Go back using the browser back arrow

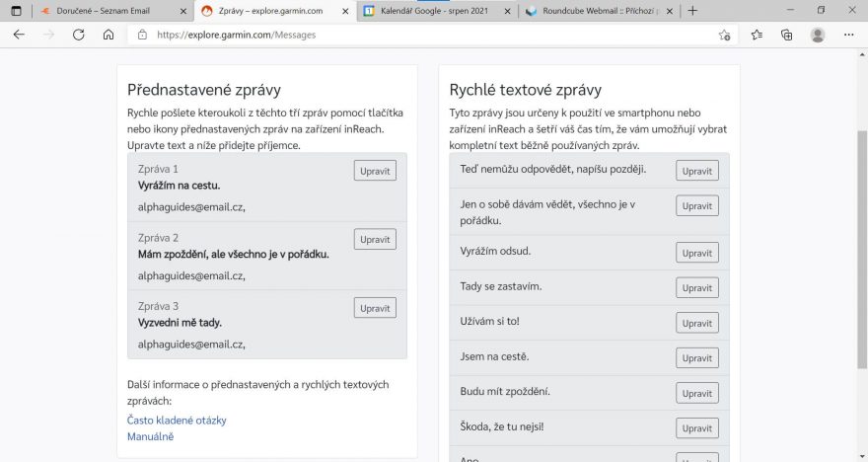(x=19, y=35)
